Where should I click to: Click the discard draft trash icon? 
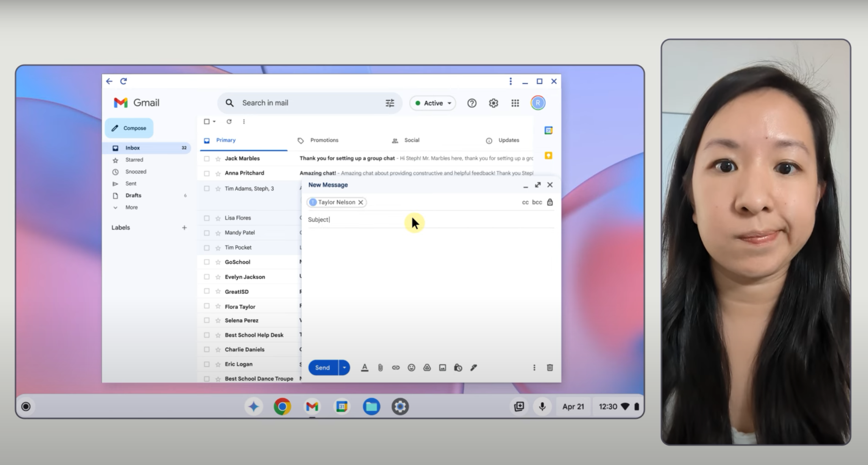click(548, 368)
